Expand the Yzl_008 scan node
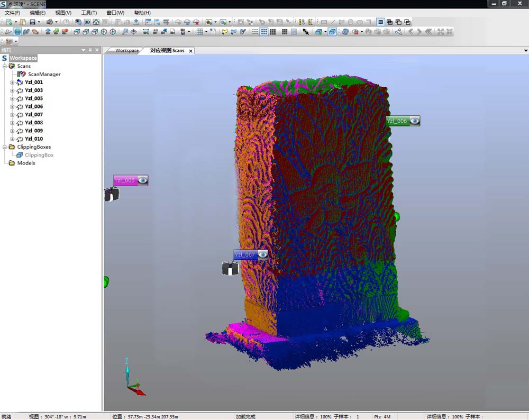Screen dimensions: 529x420 13,123
